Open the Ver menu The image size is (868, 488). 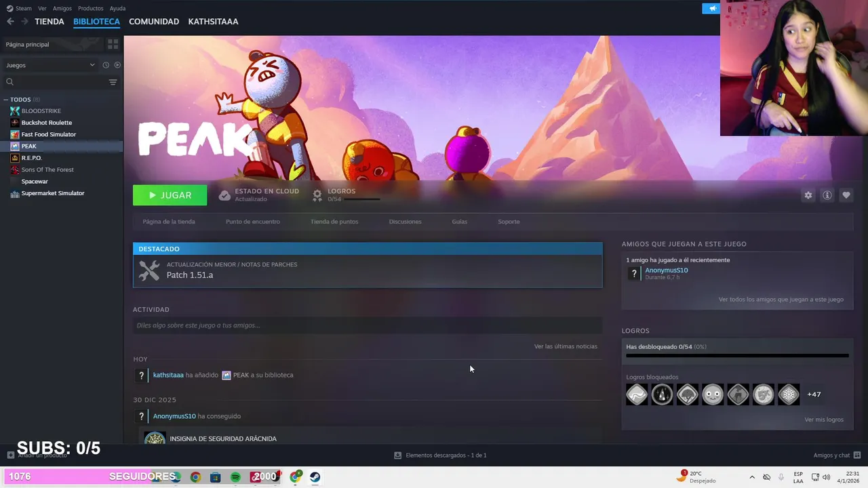42,8
